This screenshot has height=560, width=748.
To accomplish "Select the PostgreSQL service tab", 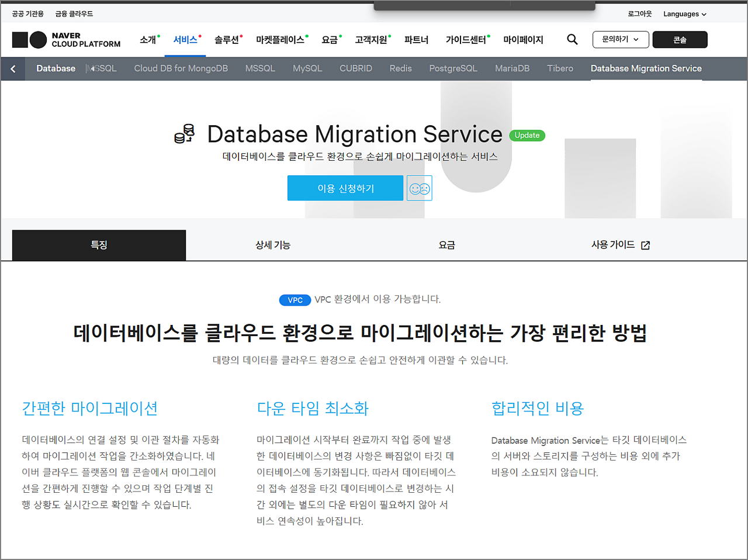I will tap(453, 68).
